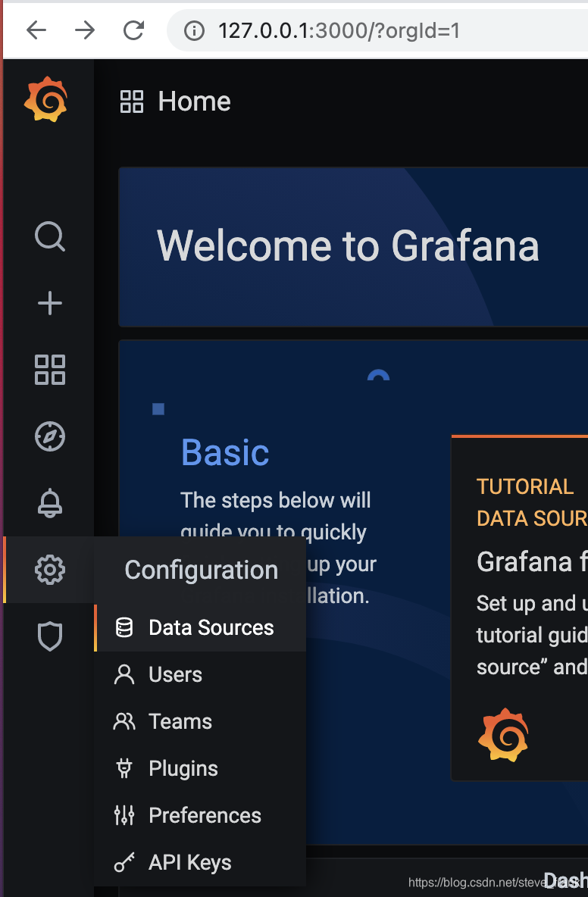Open the Create plus icon
The width and height of the screenshot is (588, 897).
coord(50,302)
